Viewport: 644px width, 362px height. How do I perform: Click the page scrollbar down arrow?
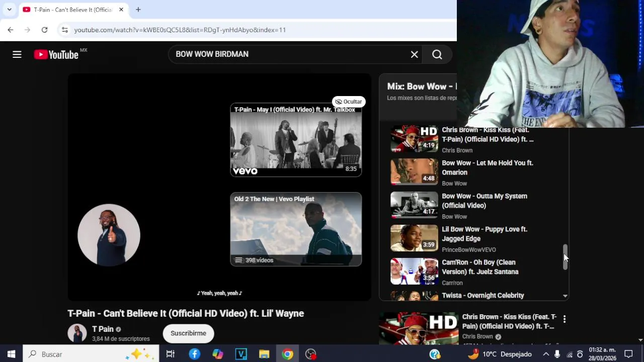[640, 340]
